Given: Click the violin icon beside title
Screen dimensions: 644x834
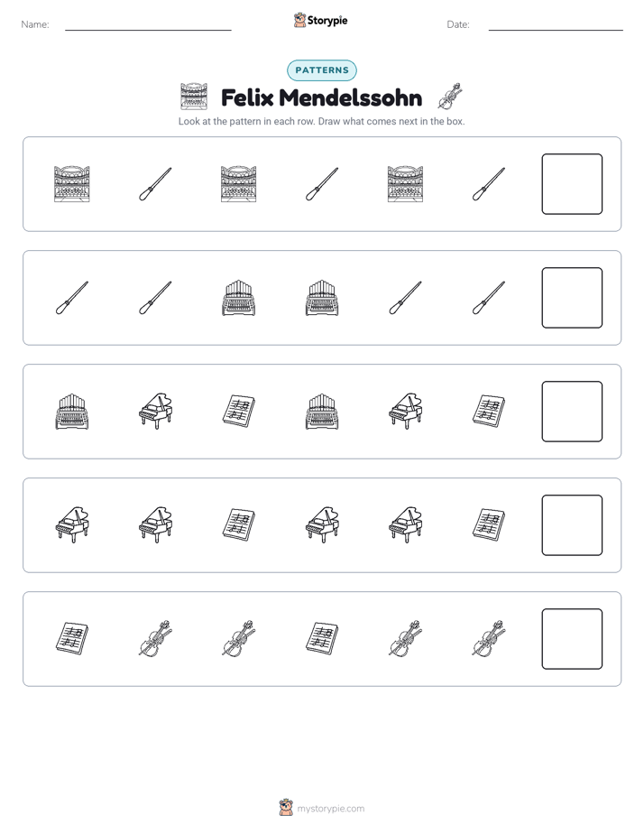Looking at the screenshot, I should pyautogui.click(x=450, y=97).
